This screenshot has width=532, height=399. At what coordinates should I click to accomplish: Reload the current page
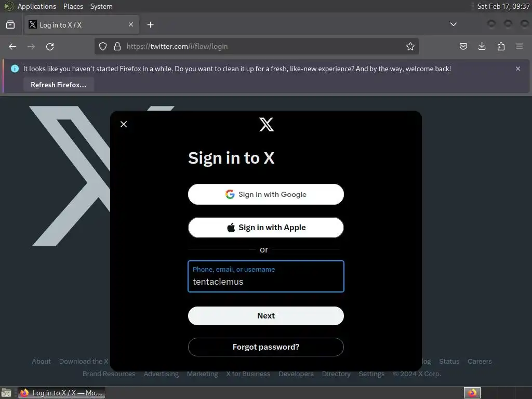(x=50, y=46)
